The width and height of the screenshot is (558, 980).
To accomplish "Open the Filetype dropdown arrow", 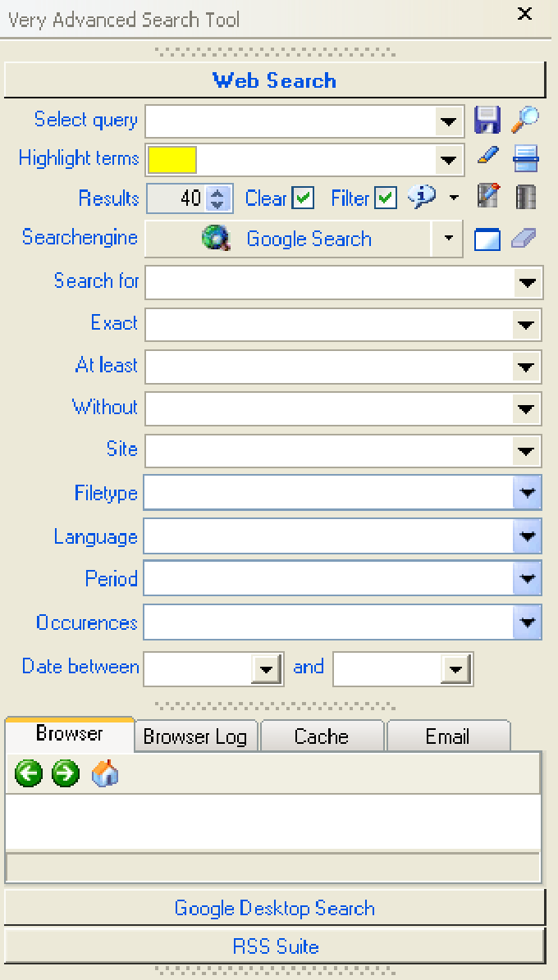I will pyautogui.click(x=527, y=493).
